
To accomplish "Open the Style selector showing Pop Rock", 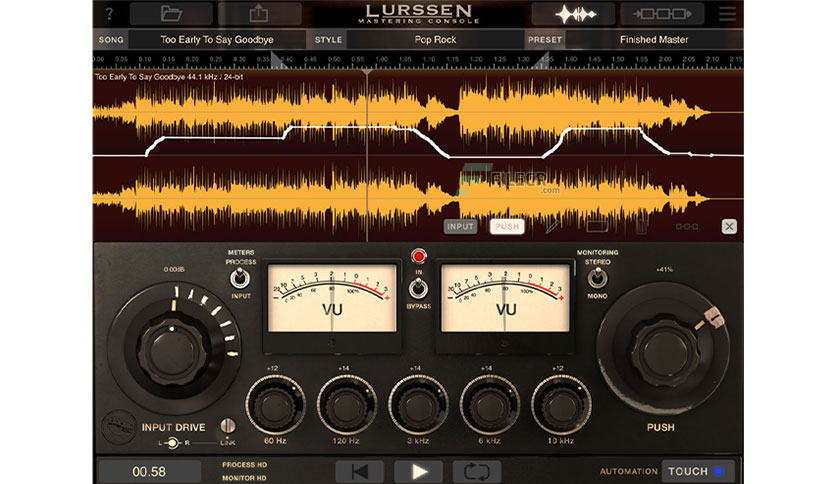I will point(435,39).
